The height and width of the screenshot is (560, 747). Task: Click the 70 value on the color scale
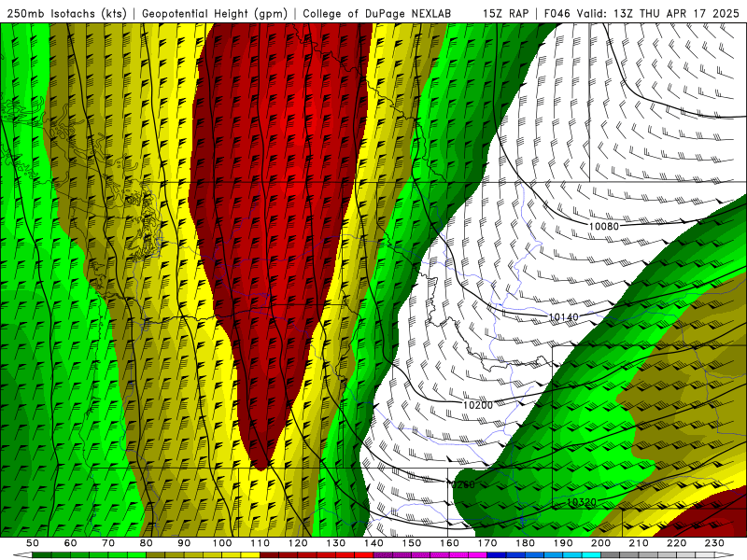point(108,543)
